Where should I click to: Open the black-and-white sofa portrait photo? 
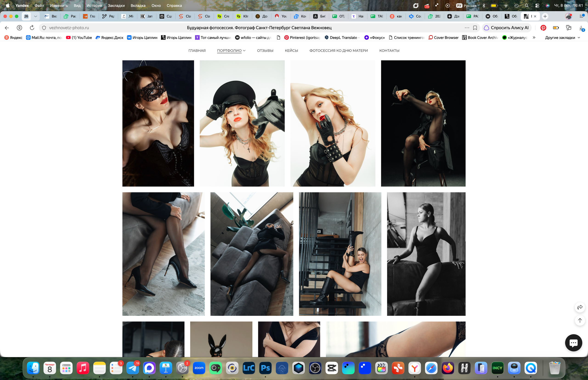(426, 254)
